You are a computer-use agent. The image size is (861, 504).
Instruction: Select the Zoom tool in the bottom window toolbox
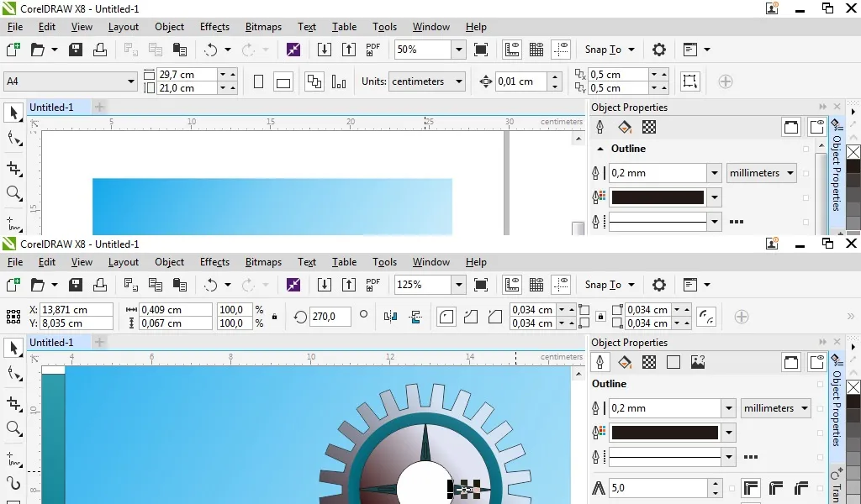point(13,429)
